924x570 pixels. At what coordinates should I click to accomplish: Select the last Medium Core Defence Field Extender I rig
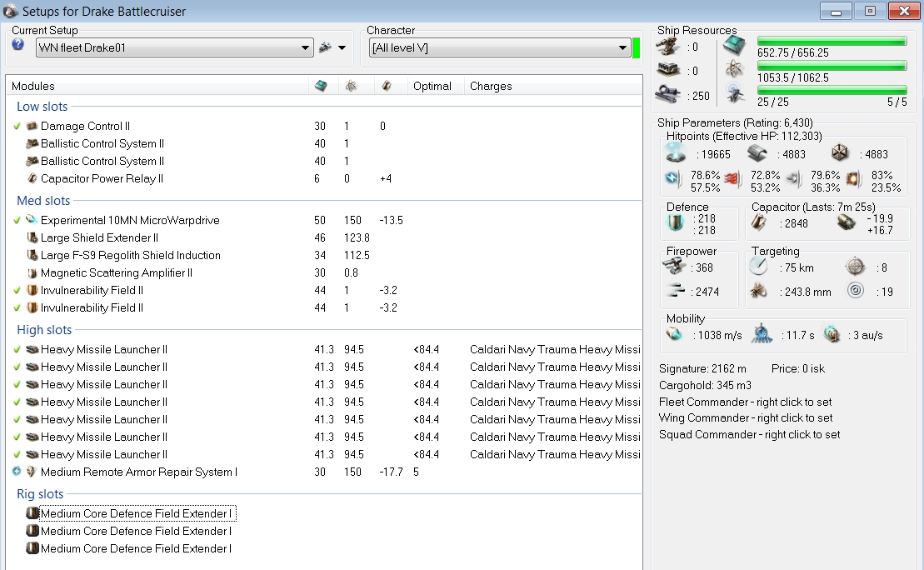click(x=136, y=549)
